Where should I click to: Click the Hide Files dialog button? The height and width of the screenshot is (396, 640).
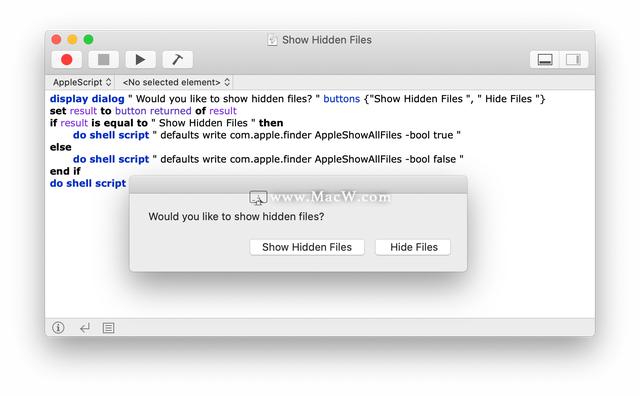point(413,247)
